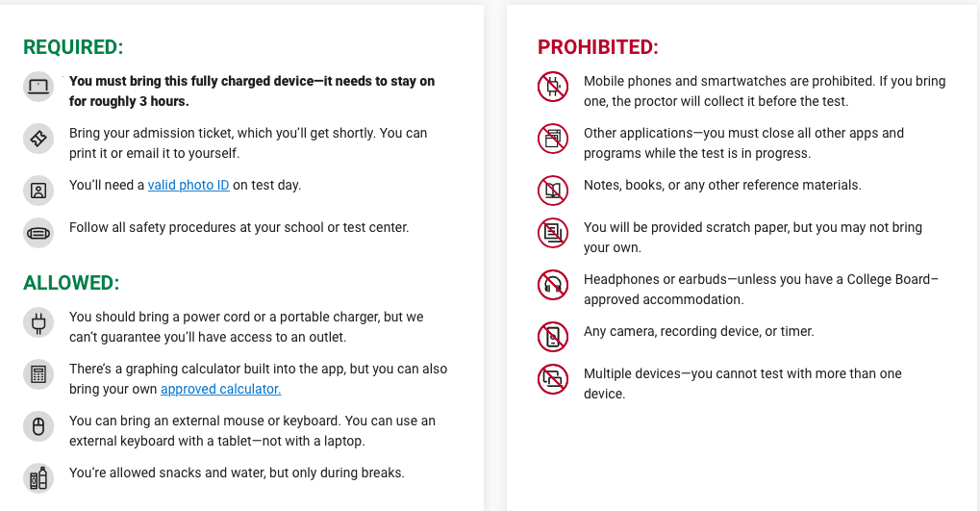Click the calculator icon
This screenshot has width=980, height=511.
(38, 374)
